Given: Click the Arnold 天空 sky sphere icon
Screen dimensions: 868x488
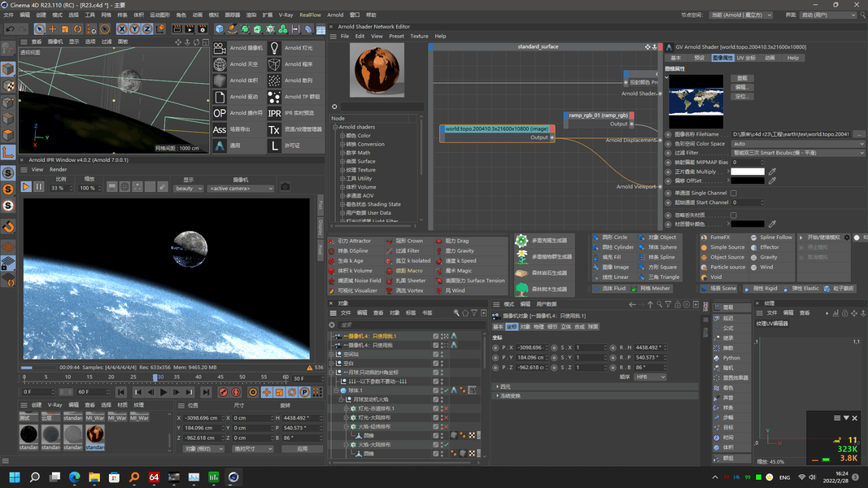Looking at the screenshot, I should pos(220,64).
